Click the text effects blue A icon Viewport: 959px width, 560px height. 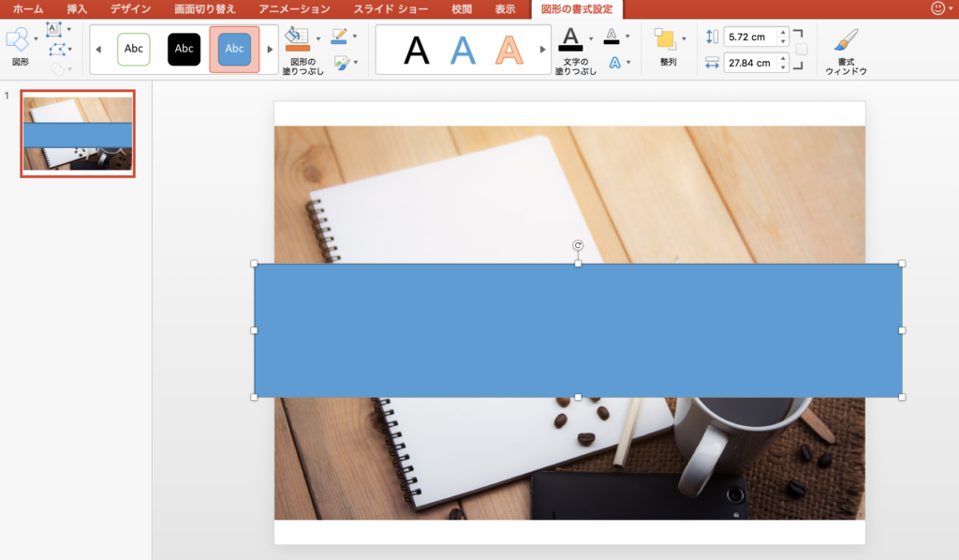coord(613,63)
